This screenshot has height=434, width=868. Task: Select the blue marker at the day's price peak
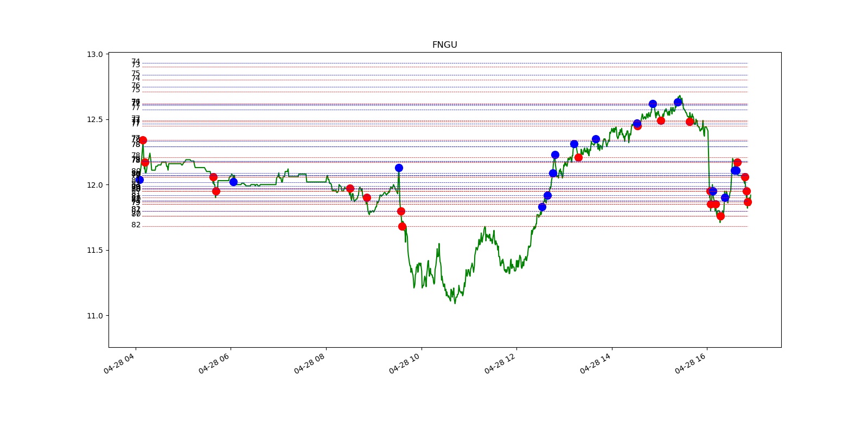(678, 102)
